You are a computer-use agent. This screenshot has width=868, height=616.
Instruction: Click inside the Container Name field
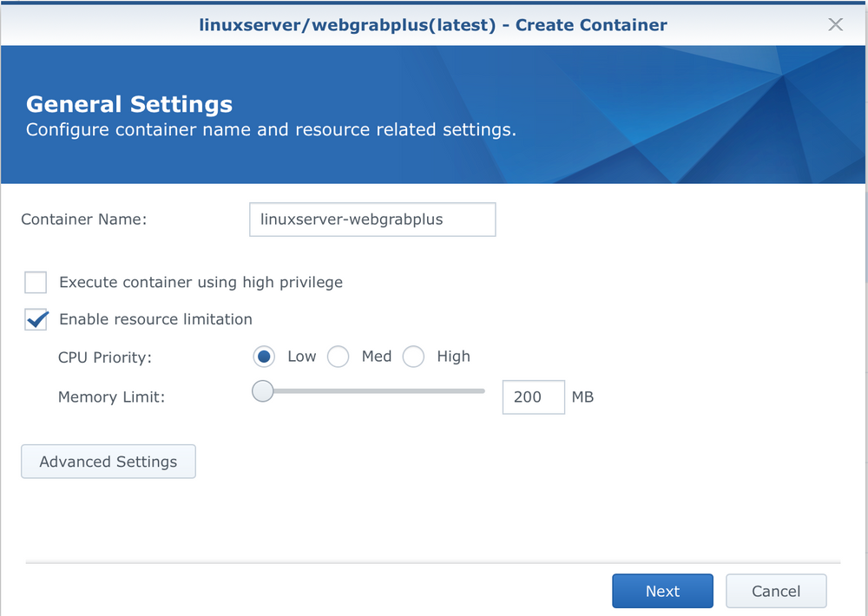coord(372,219)
